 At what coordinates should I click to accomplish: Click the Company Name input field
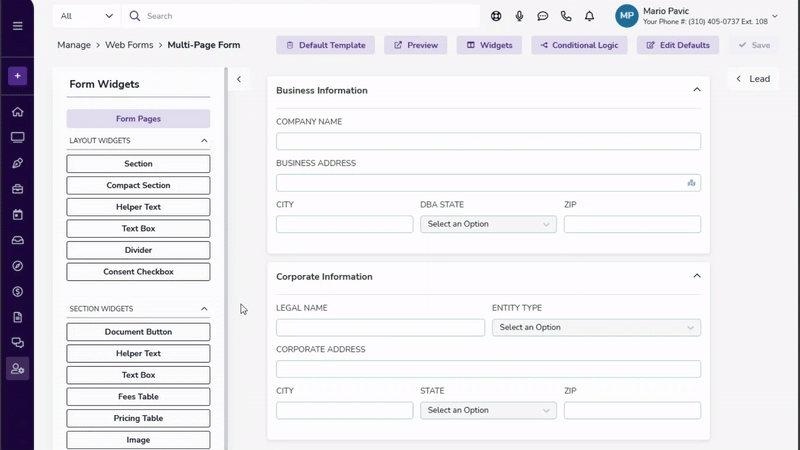[488, 142]
